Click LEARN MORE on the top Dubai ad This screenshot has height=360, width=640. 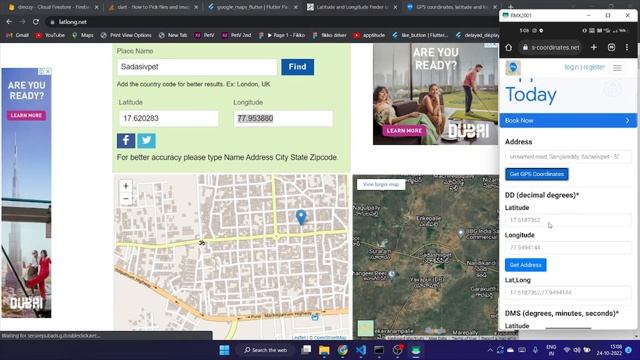(404, 131)
